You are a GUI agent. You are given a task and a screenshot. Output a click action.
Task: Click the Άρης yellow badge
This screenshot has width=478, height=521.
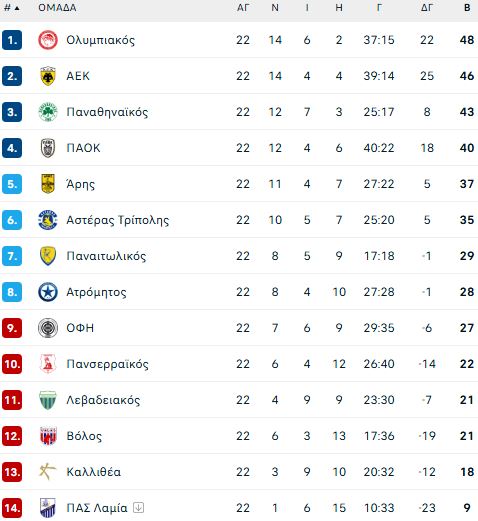click(x=48, y=184)
